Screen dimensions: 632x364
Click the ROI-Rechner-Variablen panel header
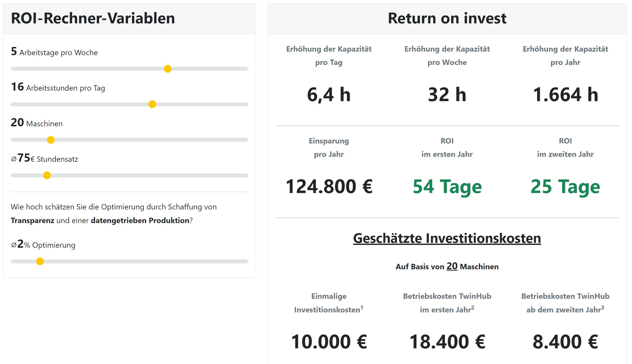129,19
